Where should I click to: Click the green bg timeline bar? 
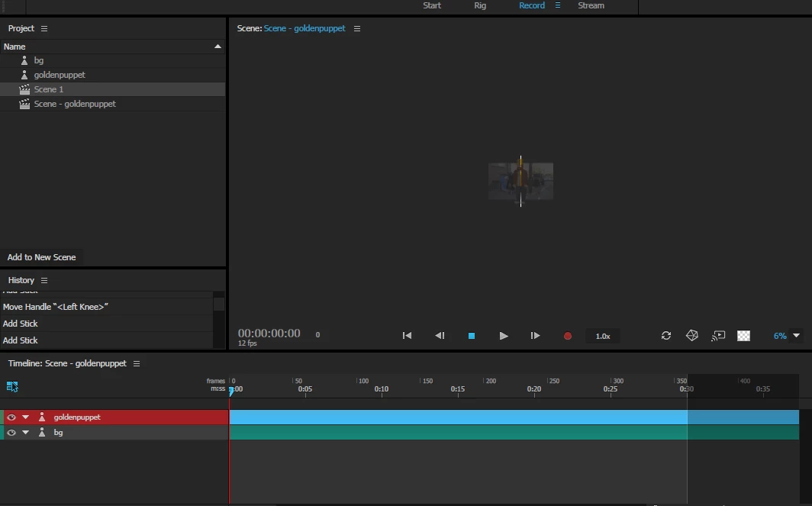tap(514, 433)
